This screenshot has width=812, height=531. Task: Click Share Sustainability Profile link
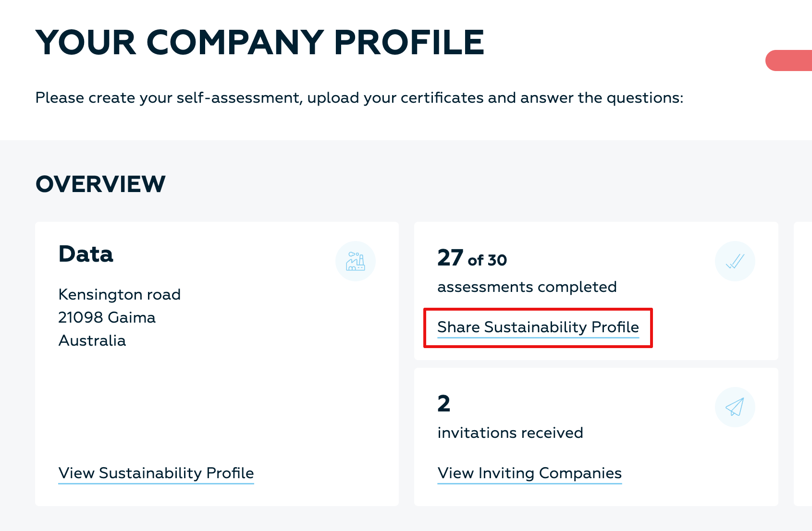pyautogui.click(x=538, y=327)
